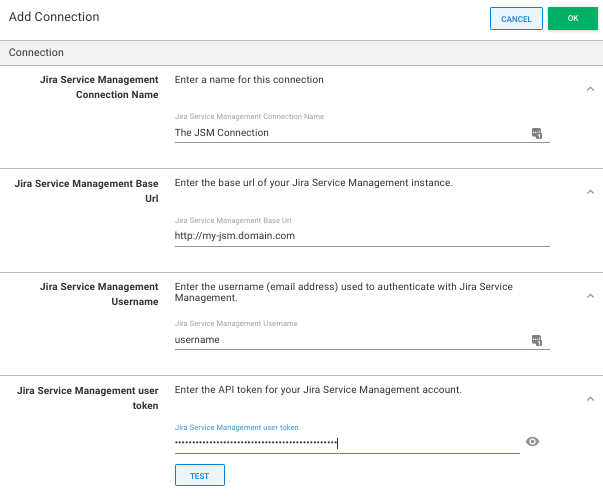Collapse the Base Url section chevron

point(589,192)
